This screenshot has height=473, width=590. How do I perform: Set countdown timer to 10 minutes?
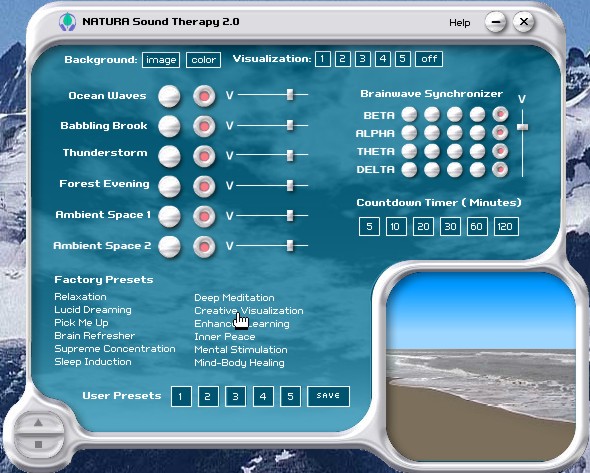(x=396, y=226)
